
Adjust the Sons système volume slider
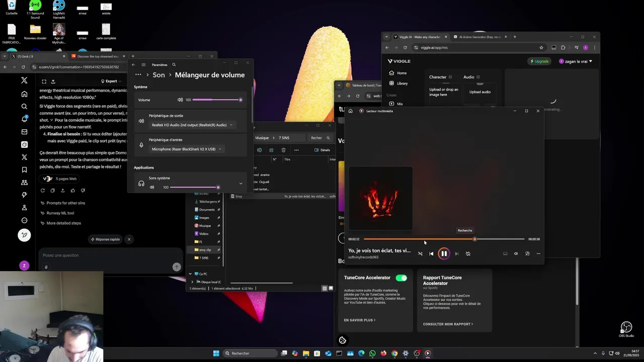194,188
